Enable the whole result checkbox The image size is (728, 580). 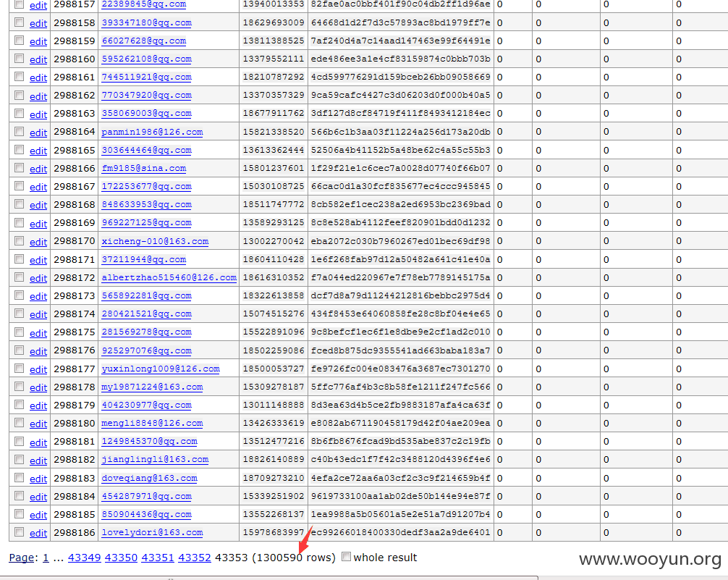click(x=346, y=556)
